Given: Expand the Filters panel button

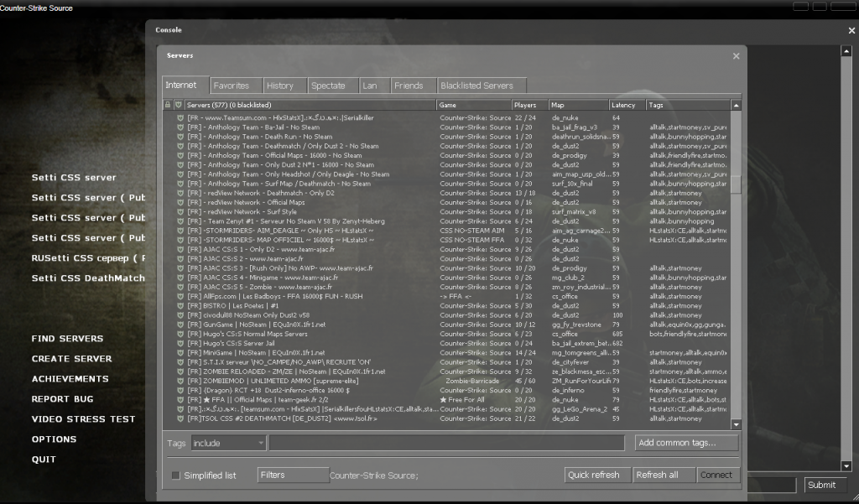Looking at the screenshot, I should 293,475.
